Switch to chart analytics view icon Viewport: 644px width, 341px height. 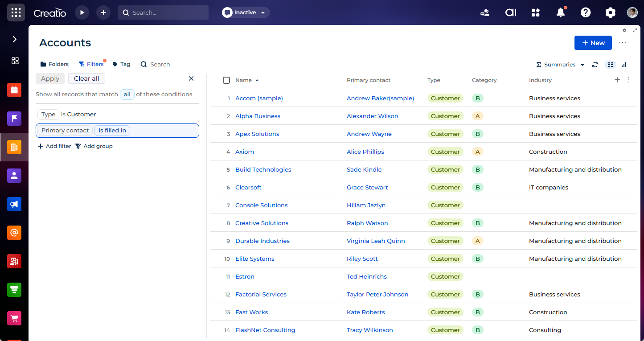(624, 65)
